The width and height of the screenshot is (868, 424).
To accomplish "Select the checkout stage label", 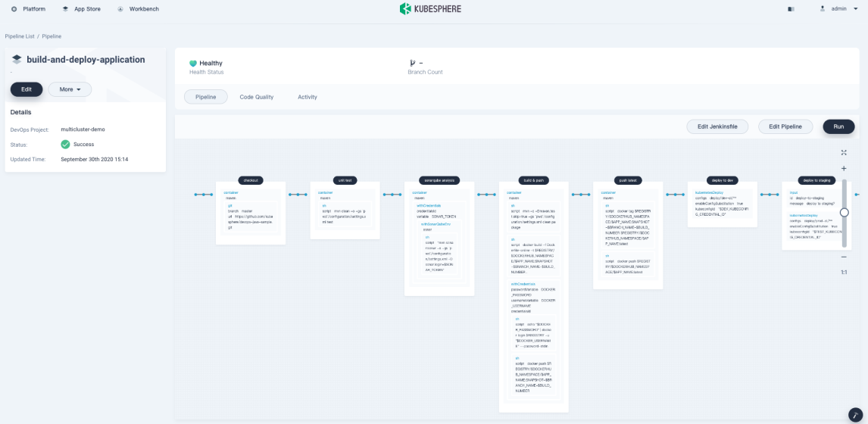I will (x=251, y=180).
